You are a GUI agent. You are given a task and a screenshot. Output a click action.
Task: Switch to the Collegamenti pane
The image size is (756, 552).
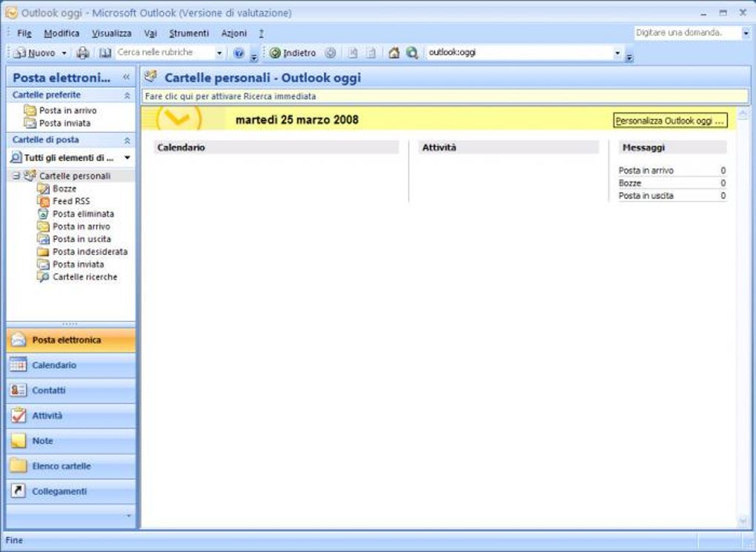pyautogui.click(x=71, y=491)
